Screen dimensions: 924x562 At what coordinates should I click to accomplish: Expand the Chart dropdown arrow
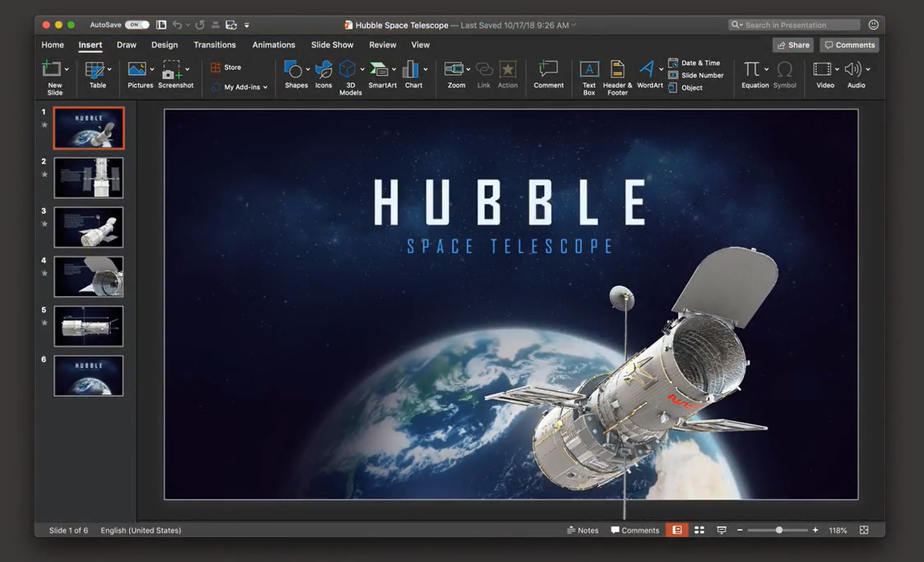pos(425,70)
